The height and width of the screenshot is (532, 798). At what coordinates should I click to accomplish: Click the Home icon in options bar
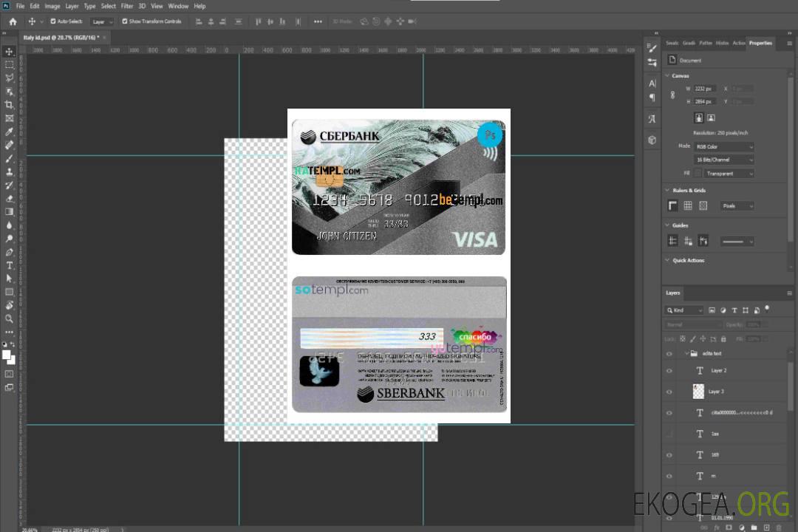(x=13, y=21)
